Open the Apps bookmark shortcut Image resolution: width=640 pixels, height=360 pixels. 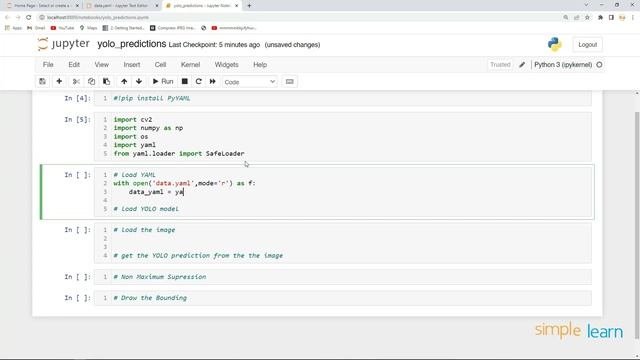(13, 28)
